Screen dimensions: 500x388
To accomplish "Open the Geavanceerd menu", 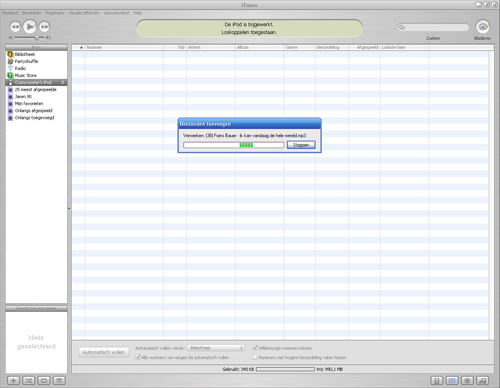I will coord(116,13).
